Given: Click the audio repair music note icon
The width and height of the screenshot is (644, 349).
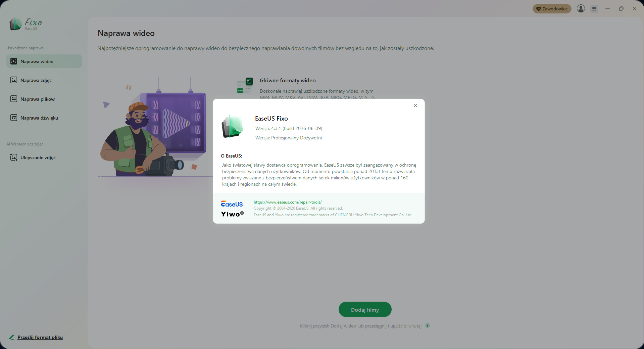Looking at the screenshot, I should point(14,118).
